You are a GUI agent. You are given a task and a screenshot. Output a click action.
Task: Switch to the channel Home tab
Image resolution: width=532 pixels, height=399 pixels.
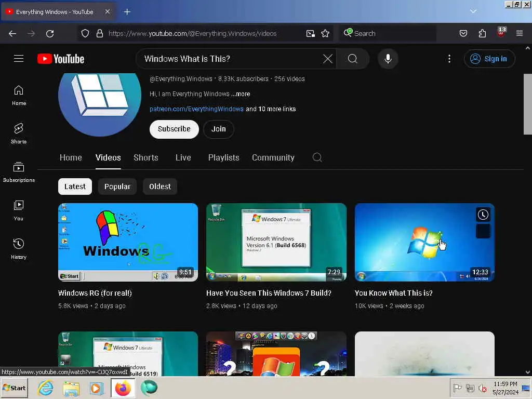tap(71, 157)
